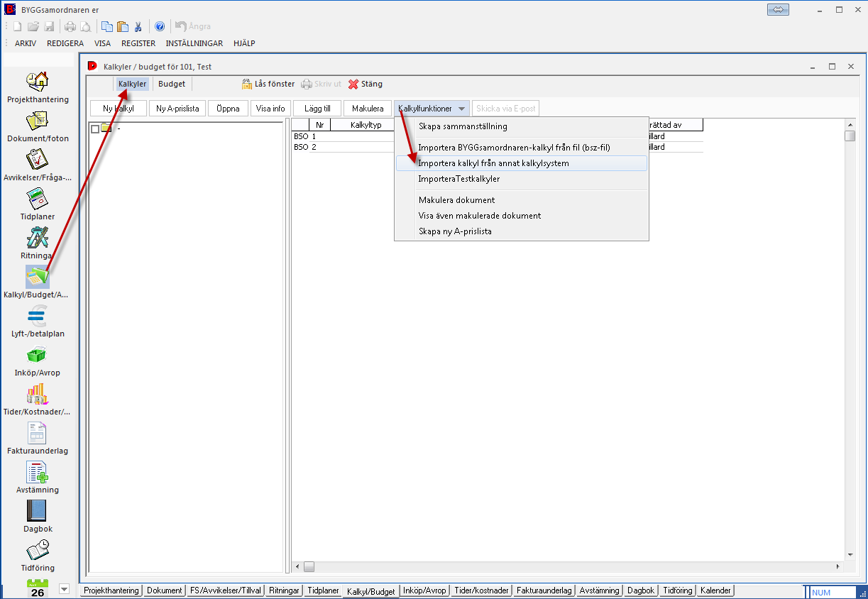Switch to the Kalkyler tab
The height and width of the screenshot is (599, 868).
point(133,84)
